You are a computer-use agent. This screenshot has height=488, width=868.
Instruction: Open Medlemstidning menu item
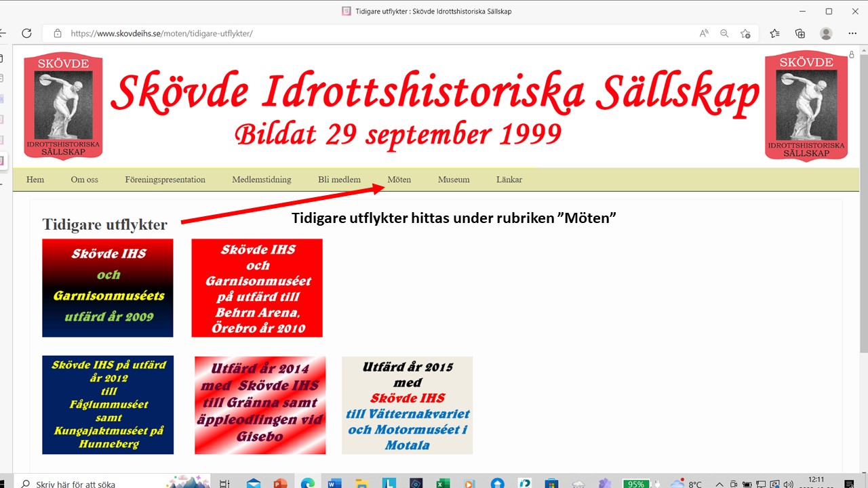pos(262,180)
